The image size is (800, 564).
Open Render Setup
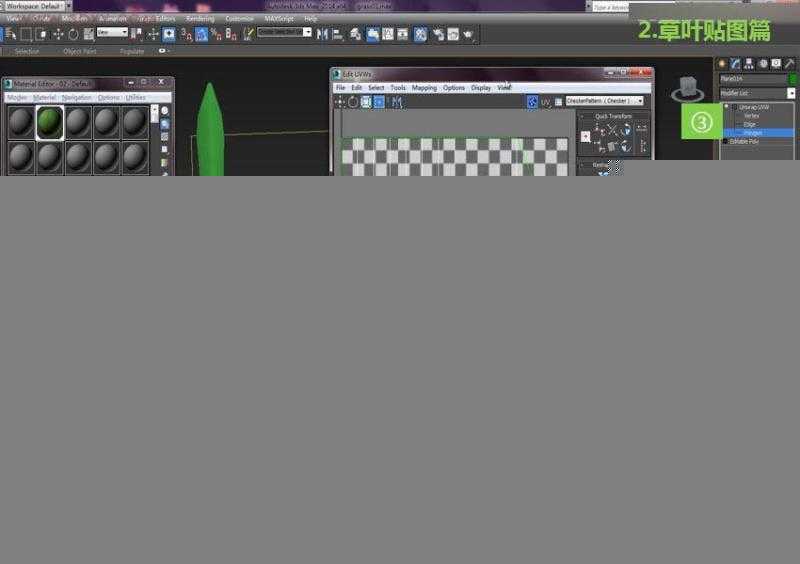coord(438,34)
